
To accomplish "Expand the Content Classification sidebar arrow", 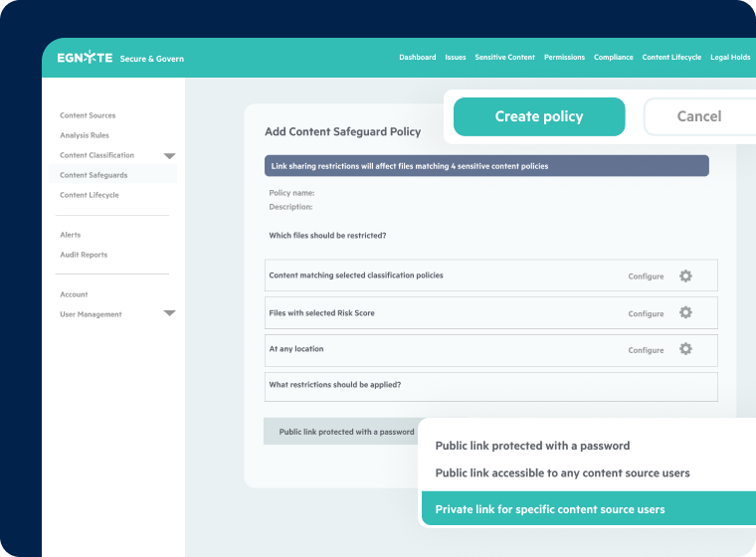I will tap(169, 156).
